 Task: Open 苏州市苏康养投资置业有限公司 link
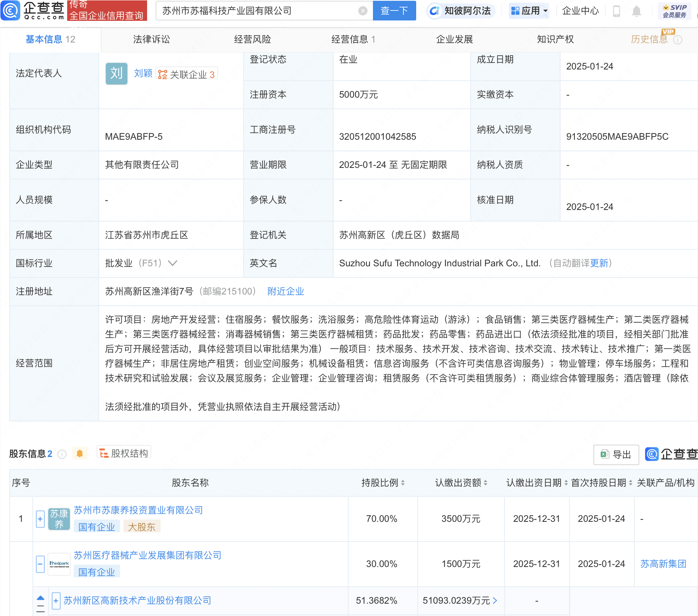[138, 510]
